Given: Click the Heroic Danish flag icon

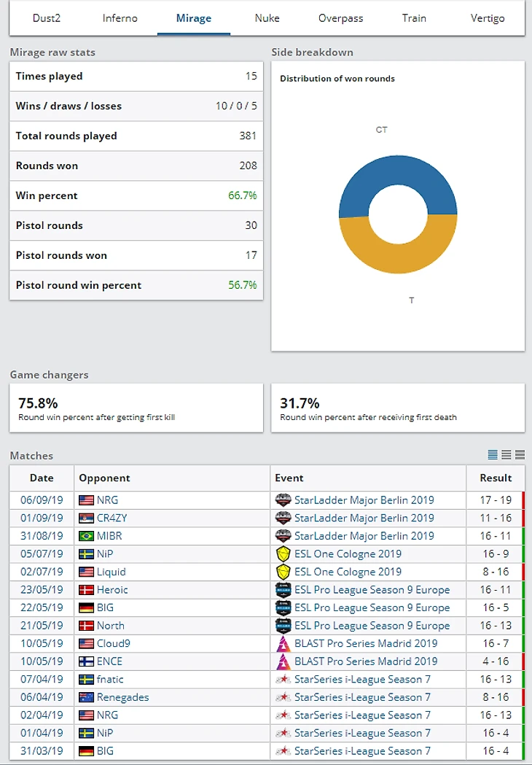Looking at the screenshot, I should tap(86, 590).
